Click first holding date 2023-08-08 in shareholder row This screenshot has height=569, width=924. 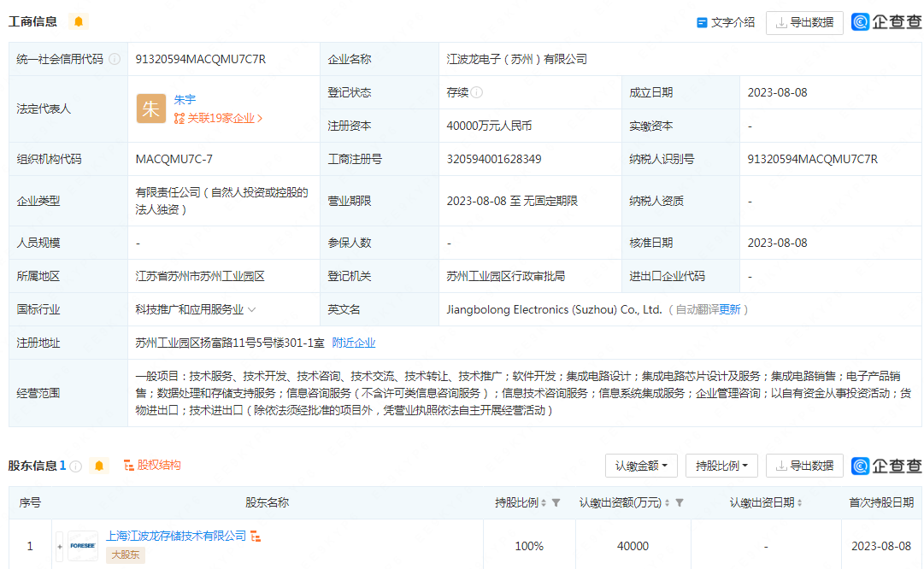[x=881, y=546]
